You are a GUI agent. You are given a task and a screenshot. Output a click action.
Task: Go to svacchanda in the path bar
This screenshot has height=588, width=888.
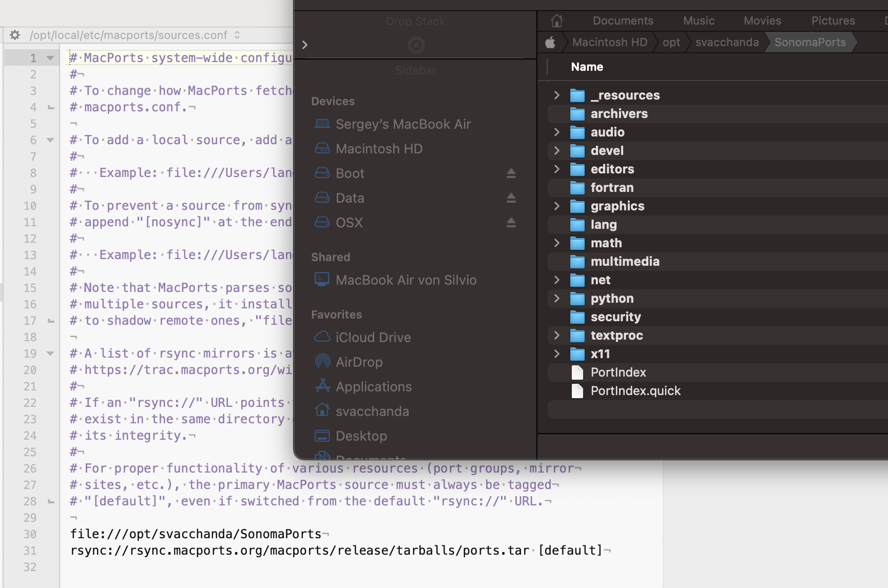coord(727,42)
